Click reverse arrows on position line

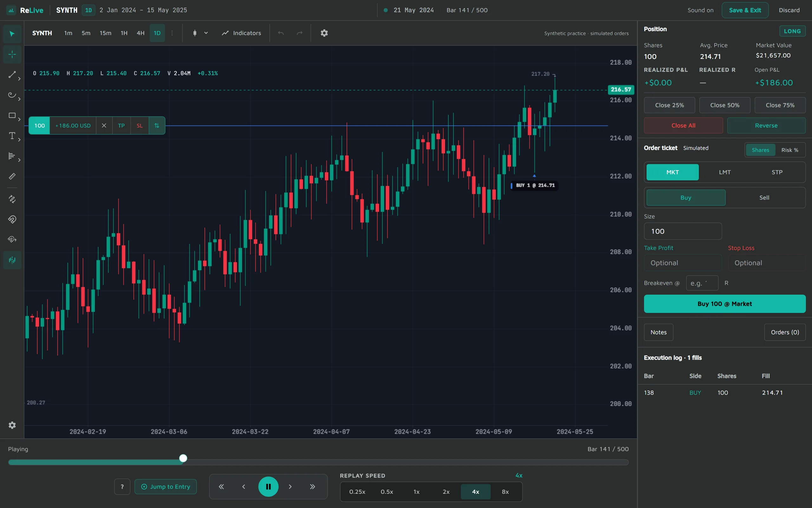click(157, 126)
